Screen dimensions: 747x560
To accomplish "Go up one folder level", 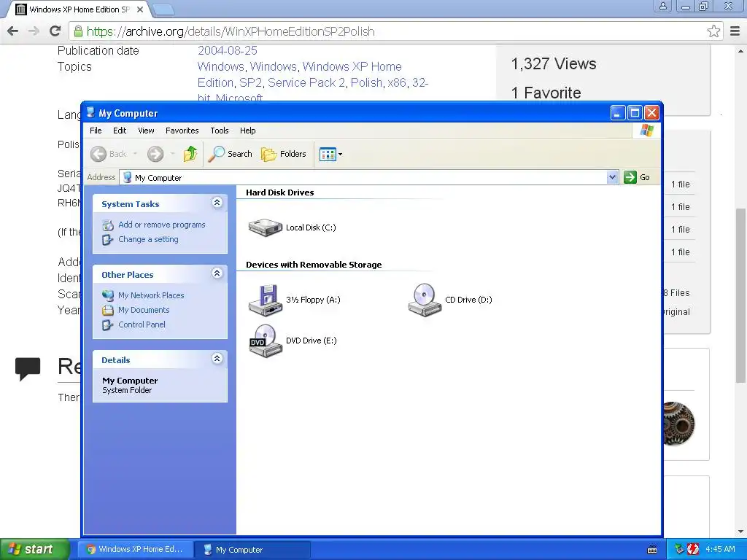I will point(190,154).
